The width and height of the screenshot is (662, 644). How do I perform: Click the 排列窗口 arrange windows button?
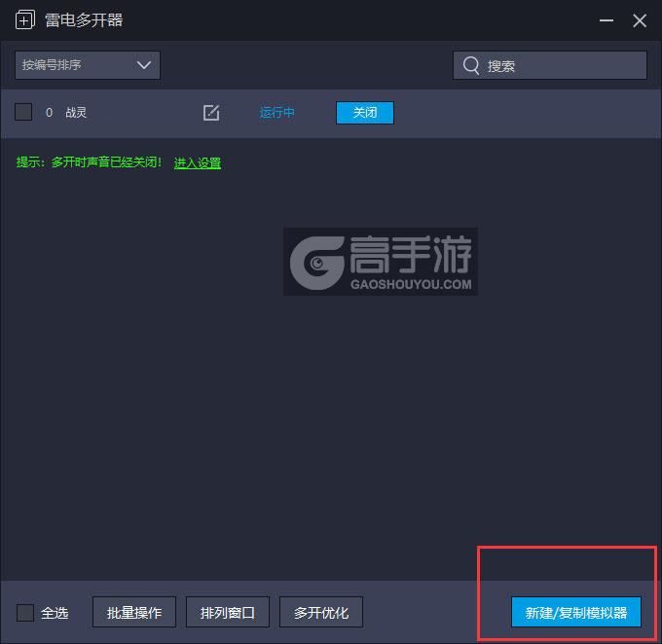(228, 612)
